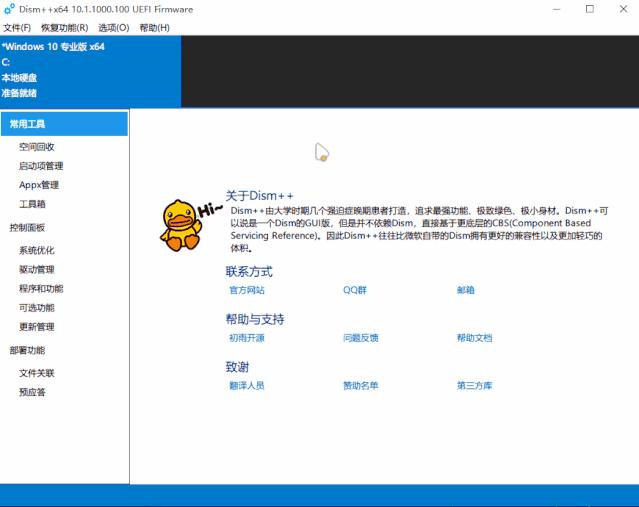Open 工具箱 in the sidebar

[32, 204]
